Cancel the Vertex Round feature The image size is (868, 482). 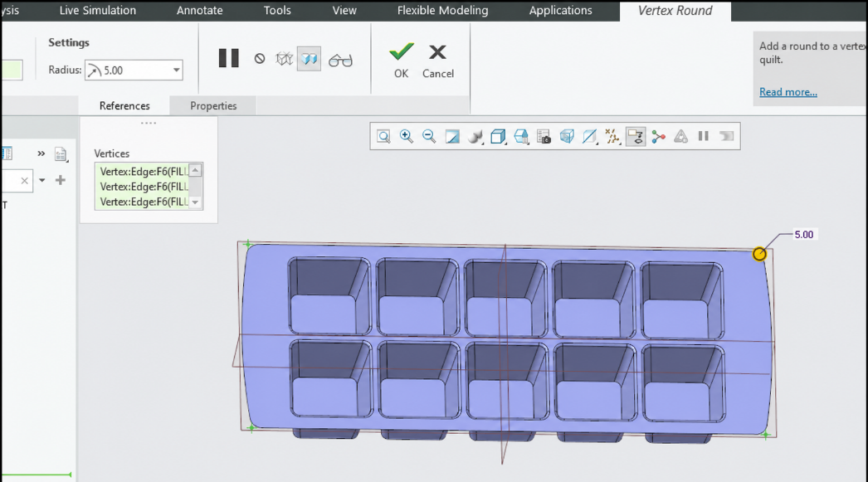(x=438, y=61)
